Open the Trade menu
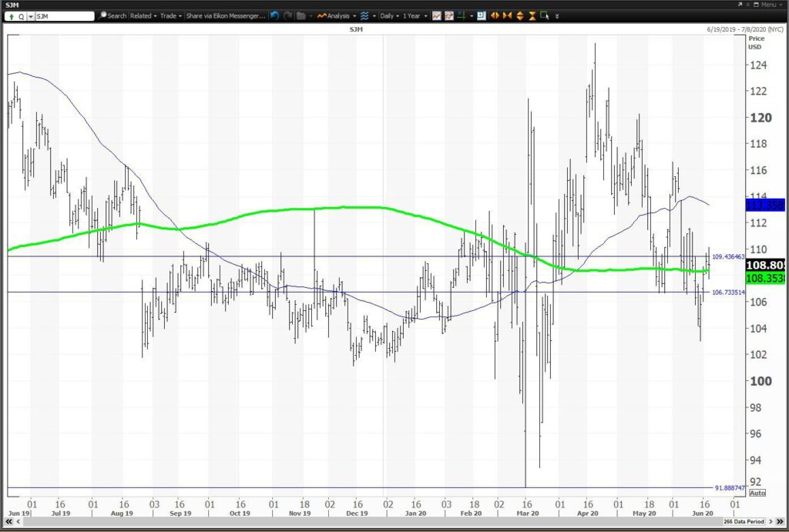Screen dimensions: 789x532 tap(170, 16)
